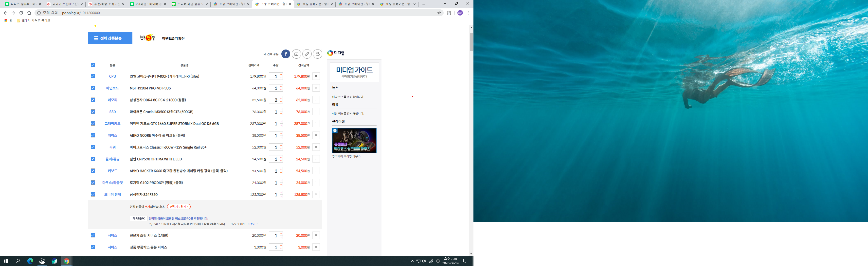The width and height of the screenshot is (868, 266).
Task: Open the 그래픽카드 category link
Action: (x=112, y=124)
